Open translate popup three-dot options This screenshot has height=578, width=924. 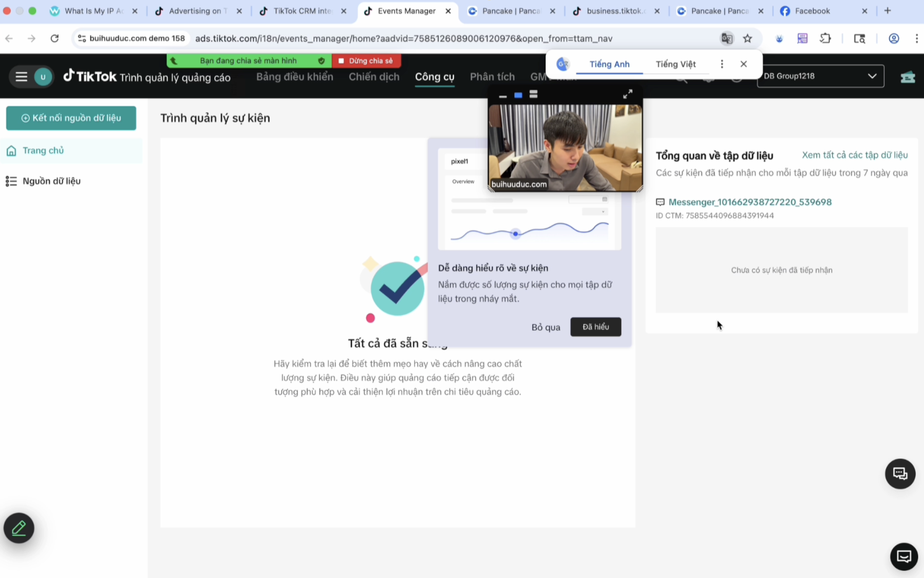pyautogui.click(x=722, y=64)
